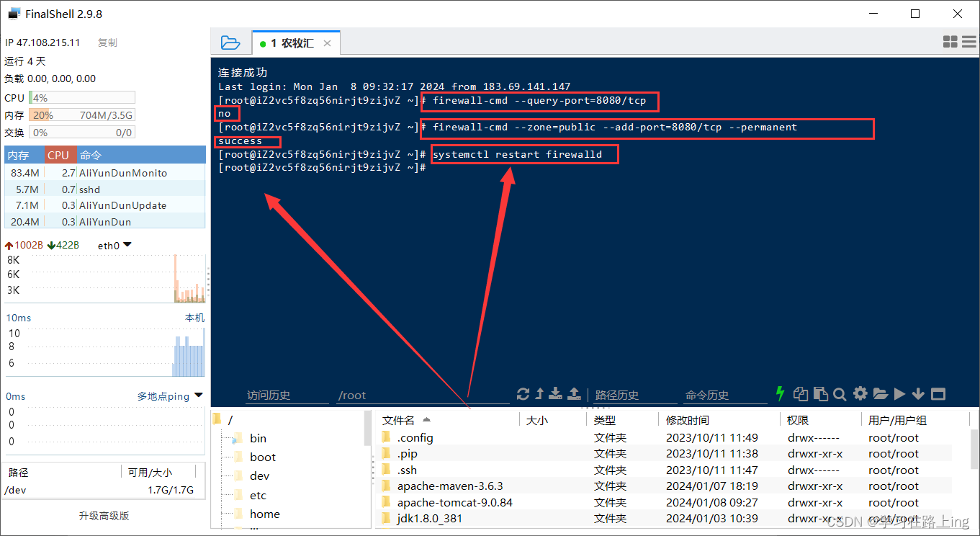The image size is (980, 536).
Task: Click the down arrow icon in terminal toolbar
Action: 918,393
